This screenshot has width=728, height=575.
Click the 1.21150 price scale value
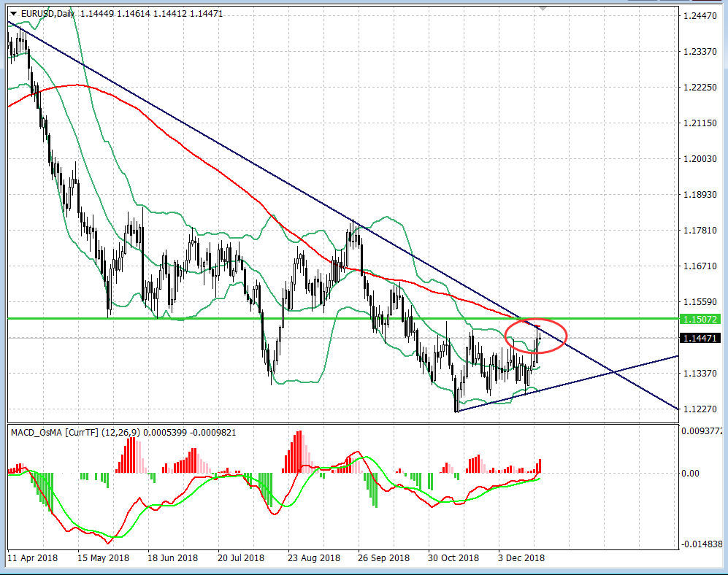click(x=700, y=123)
